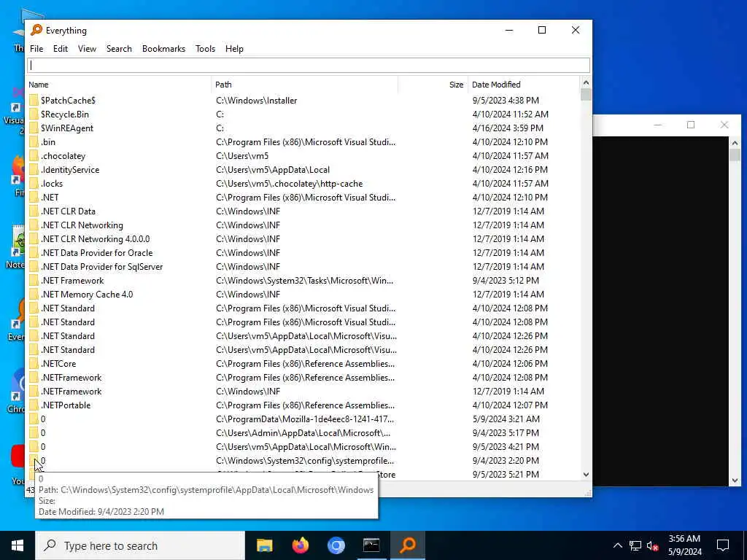Open the Edit menu
The height and width of the screenshot is (560, 747).
[60, 49]
